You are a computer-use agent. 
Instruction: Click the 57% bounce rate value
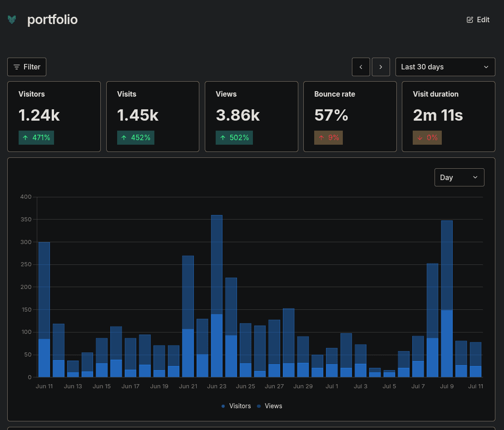point(331,115)
